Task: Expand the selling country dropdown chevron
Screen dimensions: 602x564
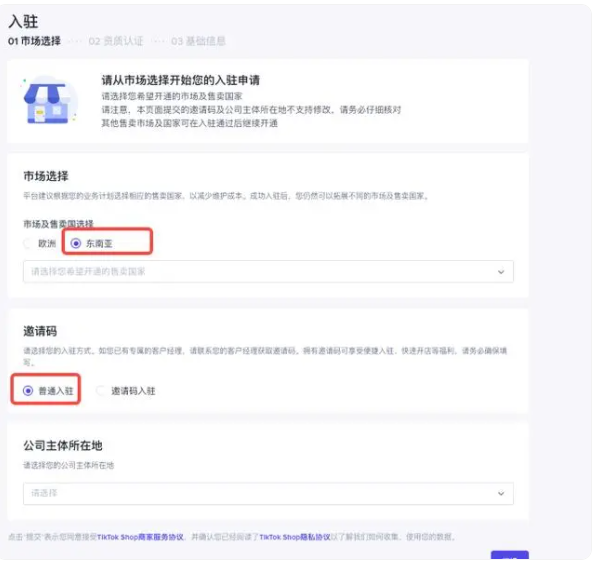Action: pyautogui.click(x=501, y=272)
